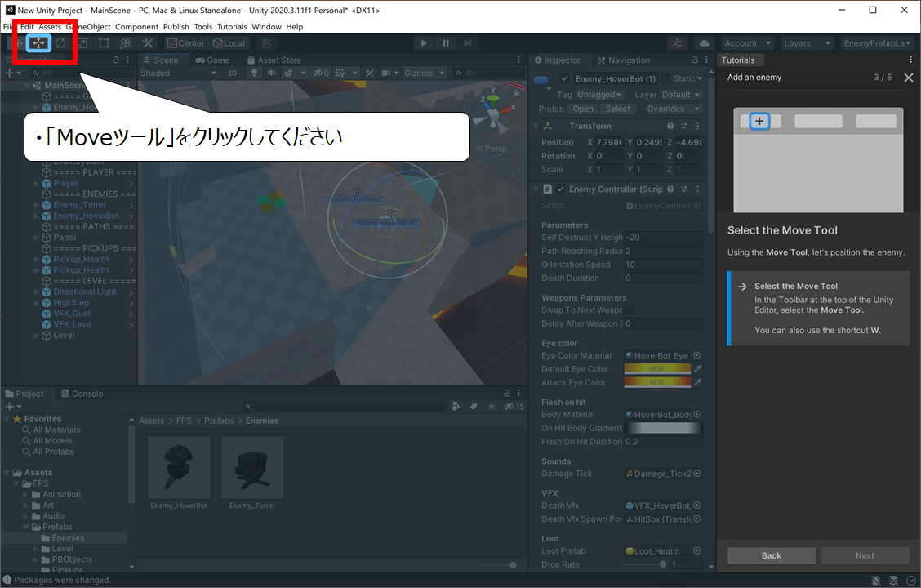Screen dimensions: 921x588
Task: Toggle Enemy Controller script enabled
Action: click(560, 189)
